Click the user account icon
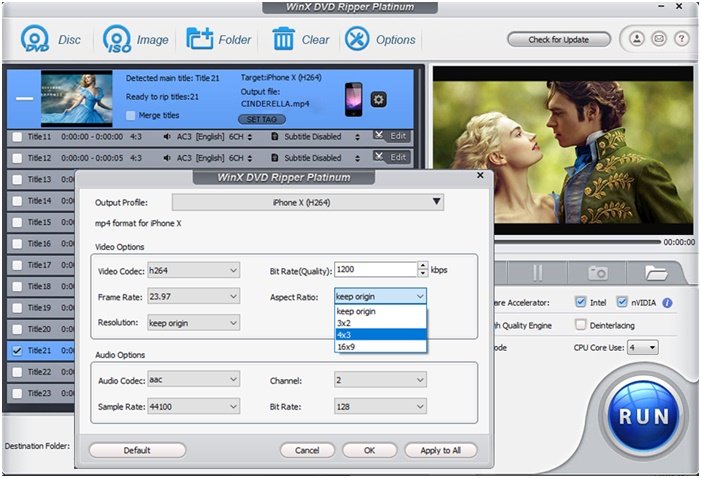701x478 pixels. 637,39
